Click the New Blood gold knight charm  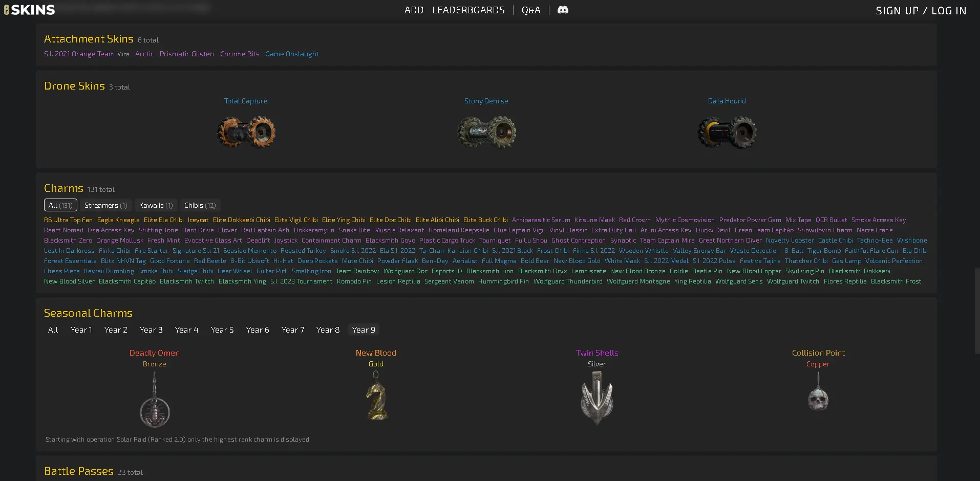[x=376, y=396]
